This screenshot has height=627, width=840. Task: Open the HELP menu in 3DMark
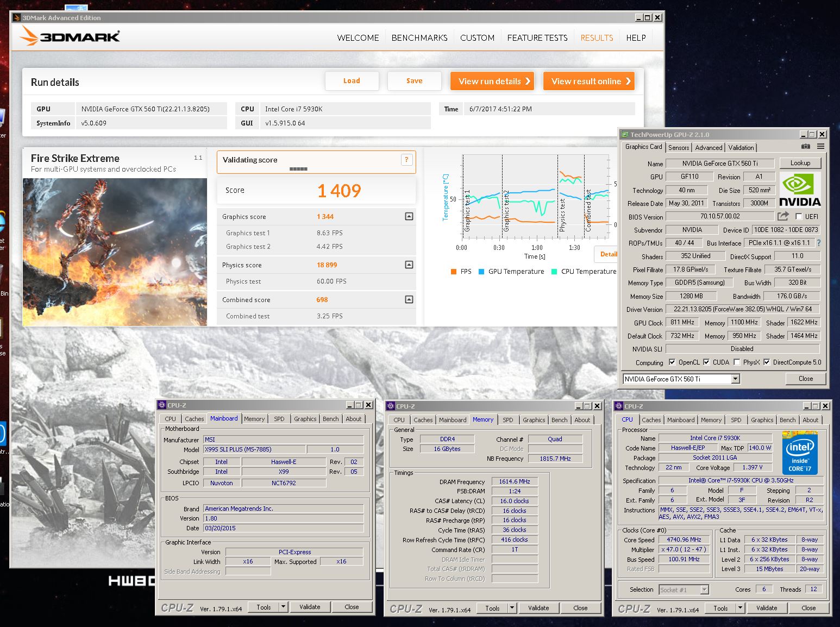point(636,37)
